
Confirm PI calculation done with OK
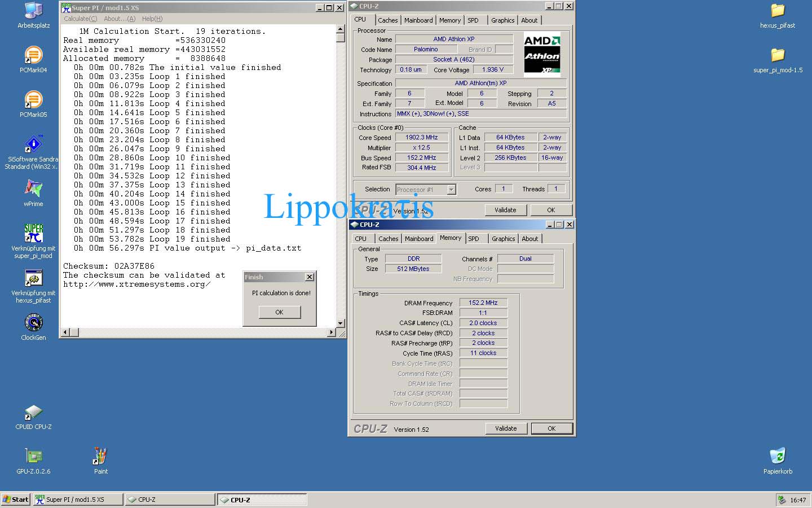click(x=280, y=312)
